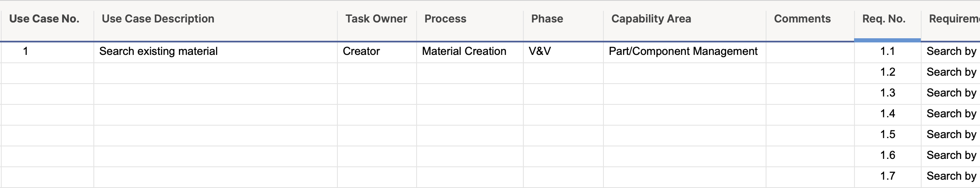
Task: Select the 'Material Creation' process cell
Action: [x=470, y=52]
